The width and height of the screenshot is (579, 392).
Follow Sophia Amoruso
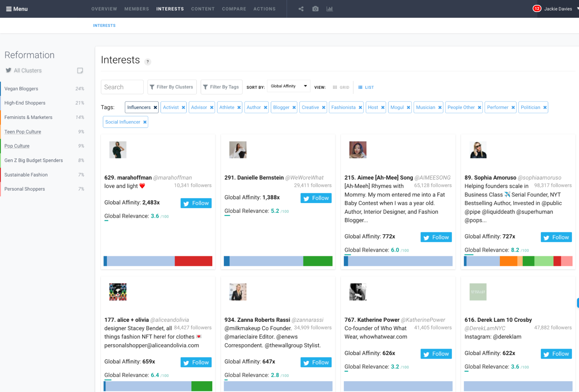coord(556,237)
